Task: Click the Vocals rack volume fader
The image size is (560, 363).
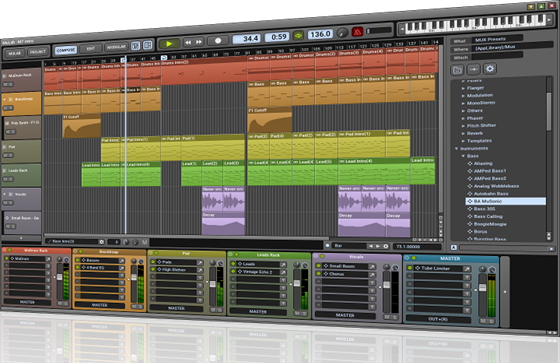Action: pos(386,285)
